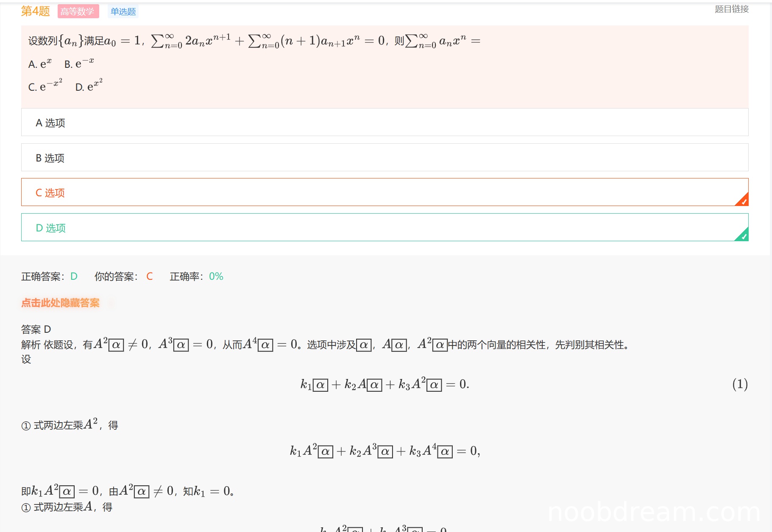Collapse answer via 点击此处隐藏答案

[60, 303]
